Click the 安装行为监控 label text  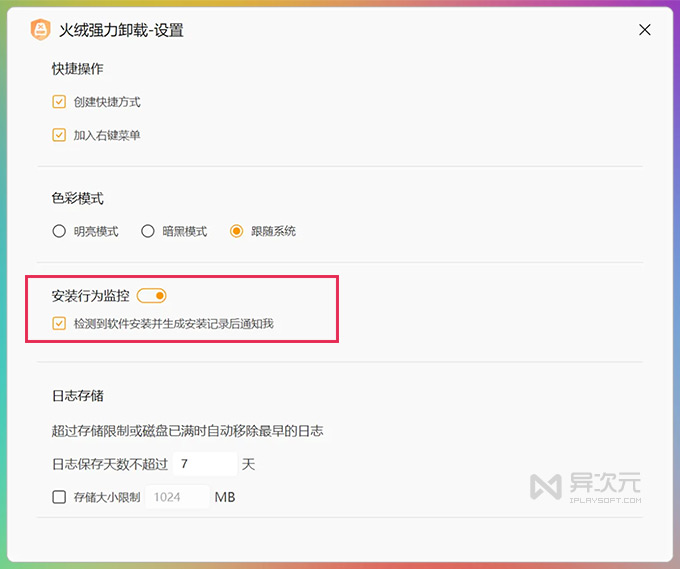point(91,296)
